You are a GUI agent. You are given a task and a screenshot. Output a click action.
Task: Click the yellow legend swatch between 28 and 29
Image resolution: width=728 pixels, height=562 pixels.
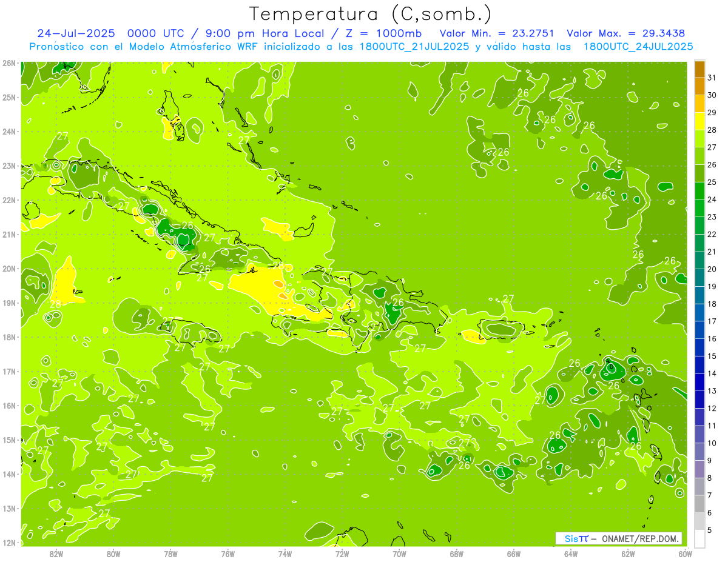[x=700, y=121]
